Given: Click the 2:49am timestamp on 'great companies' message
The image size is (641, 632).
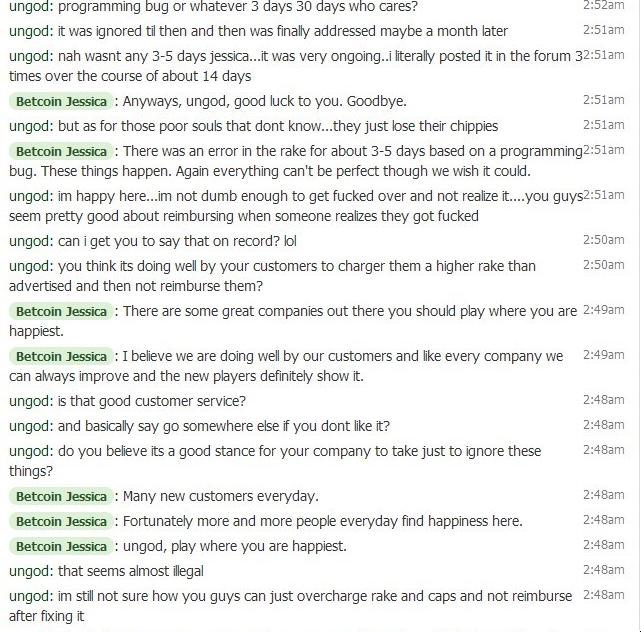Looking at the screenshot, I should 603,310.
